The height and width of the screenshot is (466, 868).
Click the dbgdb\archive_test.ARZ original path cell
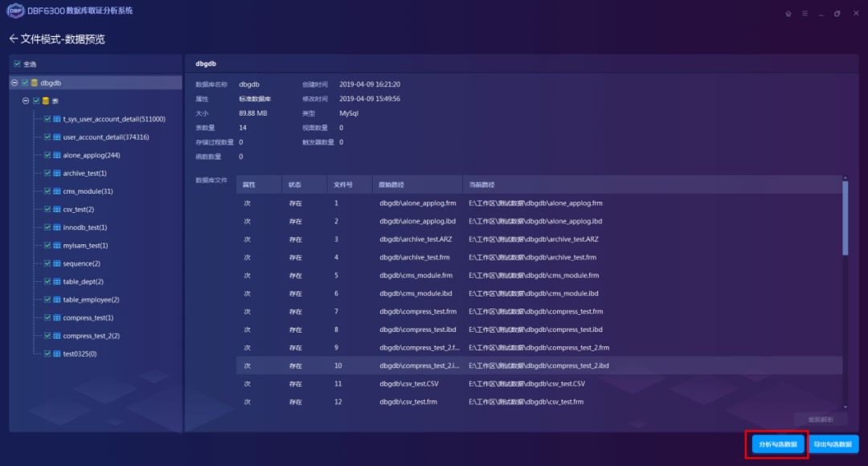(x=416, y=239)
